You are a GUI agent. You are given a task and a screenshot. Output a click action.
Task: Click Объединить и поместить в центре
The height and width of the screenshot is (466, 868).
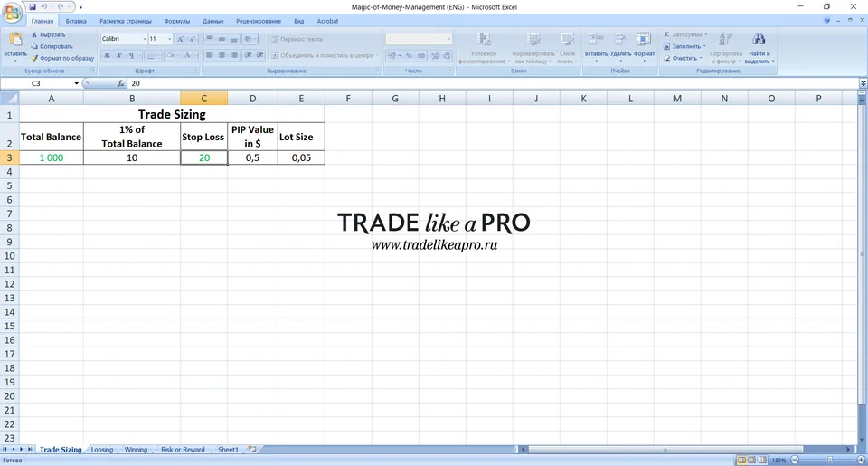point(323,55)
